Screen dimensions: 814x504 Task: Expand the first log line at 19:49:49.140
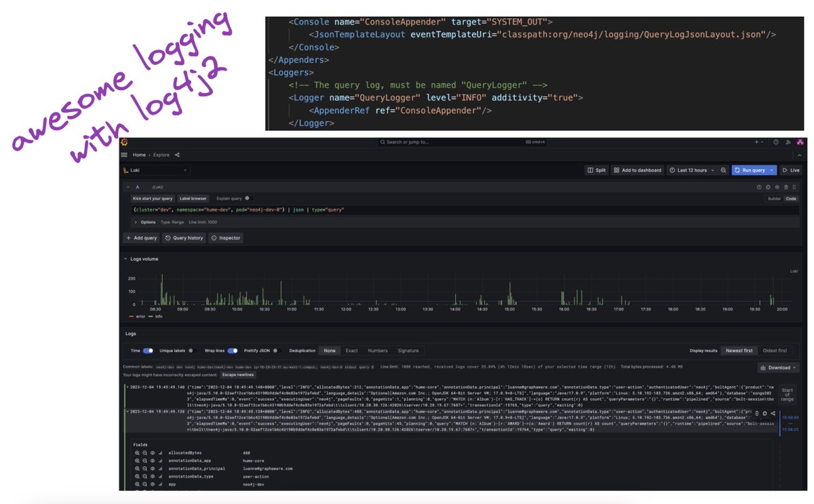(127, 387)
